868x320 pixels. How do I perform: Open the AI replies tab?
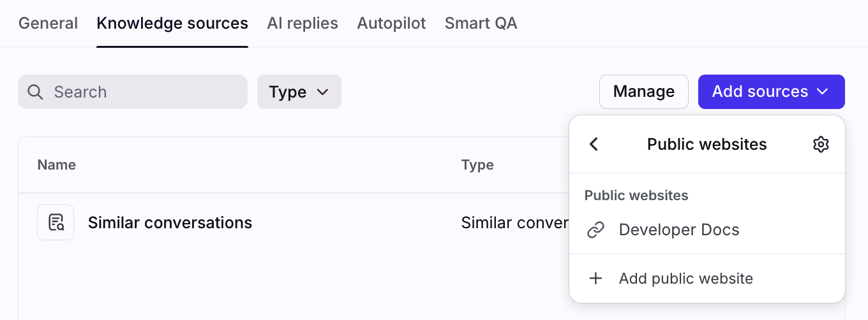click(x=303, y=24)
